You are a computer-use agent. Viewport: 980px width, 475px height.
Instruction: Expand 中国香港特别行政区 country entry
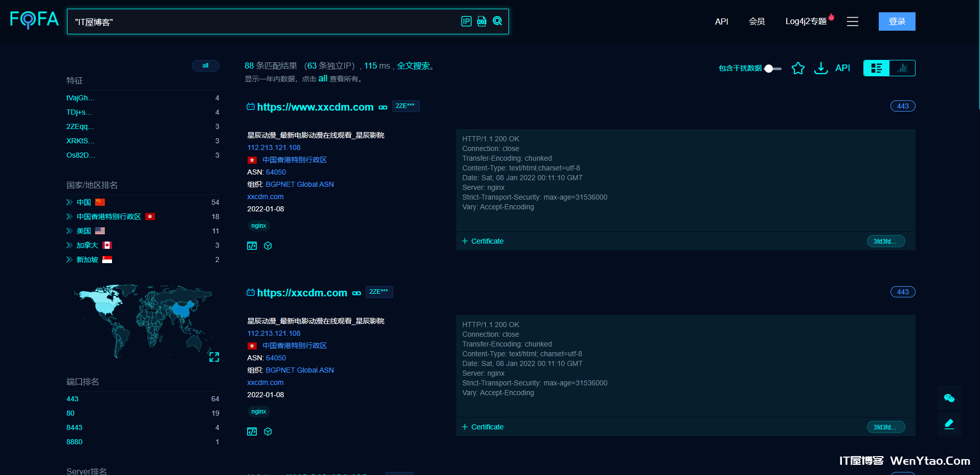70,217
